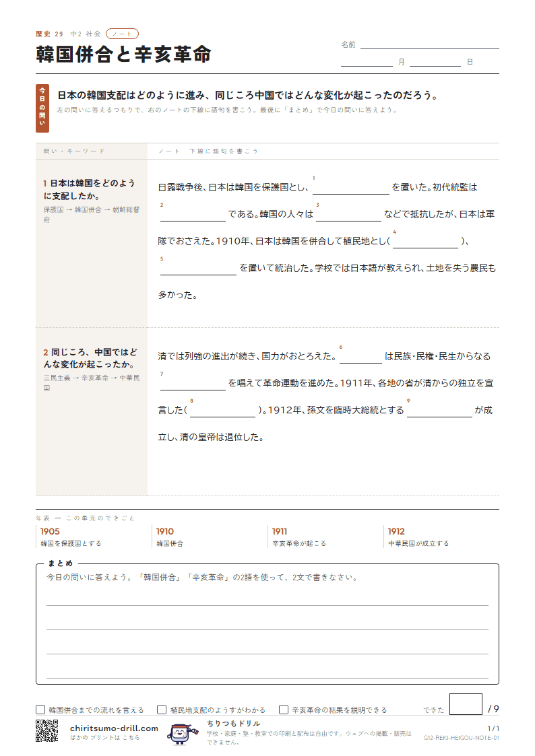Image resolution: width=535 pixels, height=756 pixels.
Task: Click the 歴史 29 label
Action: click(49, 34)
